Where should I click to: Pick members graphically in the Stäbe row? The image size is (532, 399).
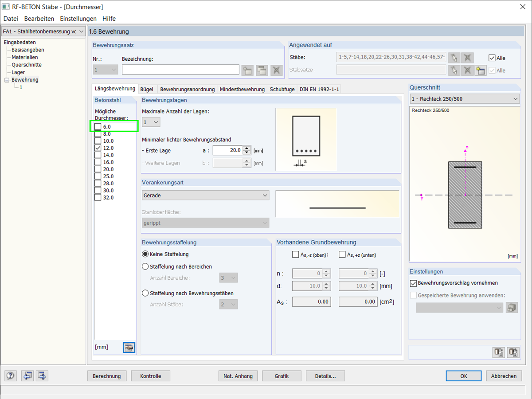coord(454,58)
